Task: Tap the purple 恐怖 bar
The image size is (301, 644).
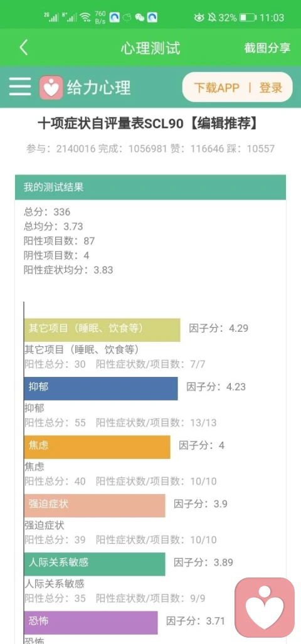Action: point(91,623)
